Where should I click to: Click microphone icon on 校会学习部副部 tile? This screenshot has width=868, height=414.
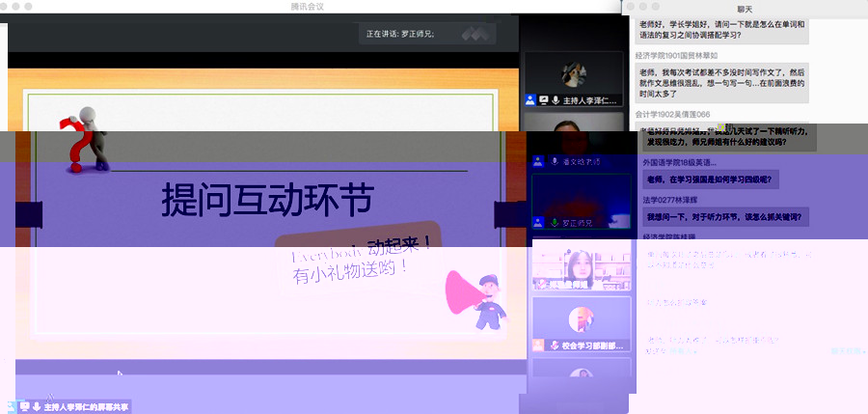click(555, 345)
